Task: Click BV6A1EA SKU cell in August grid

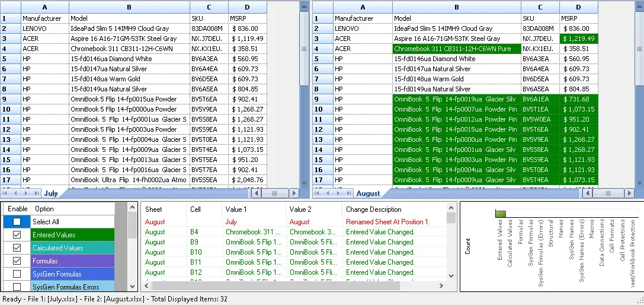Action: (540, 99)
